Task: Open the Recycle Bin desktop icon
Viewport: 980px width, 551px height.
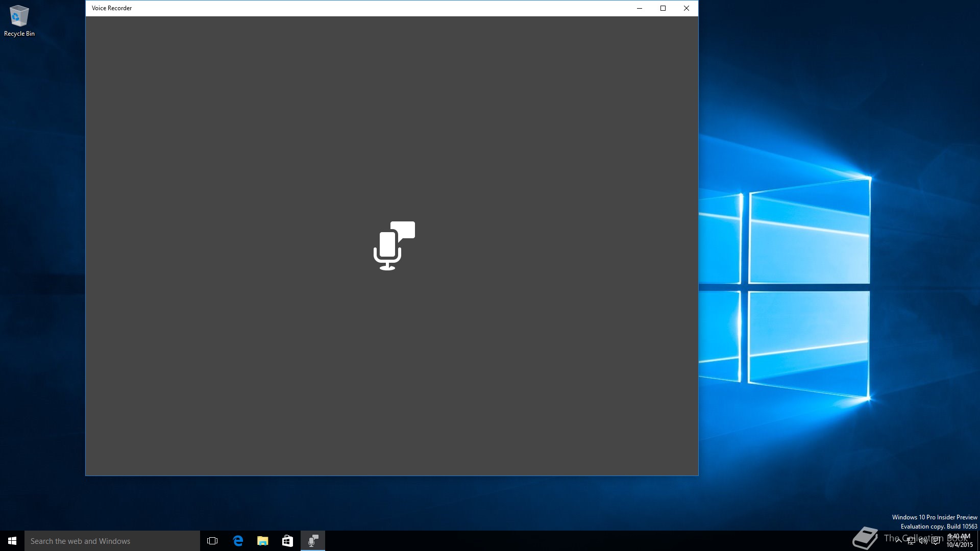Action: pyautogui.click(x=19, y=16)
